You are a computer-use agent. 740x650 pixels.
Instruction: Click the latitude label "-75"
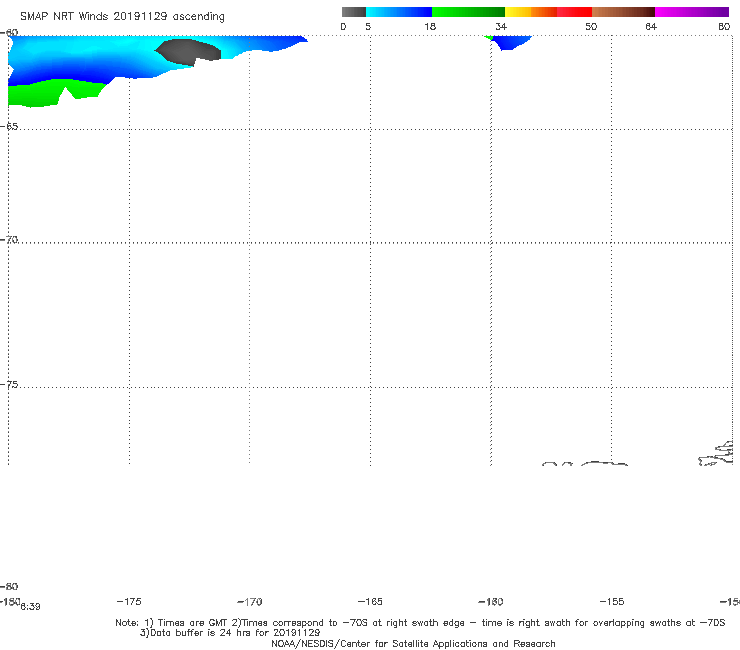click(9, 385)
